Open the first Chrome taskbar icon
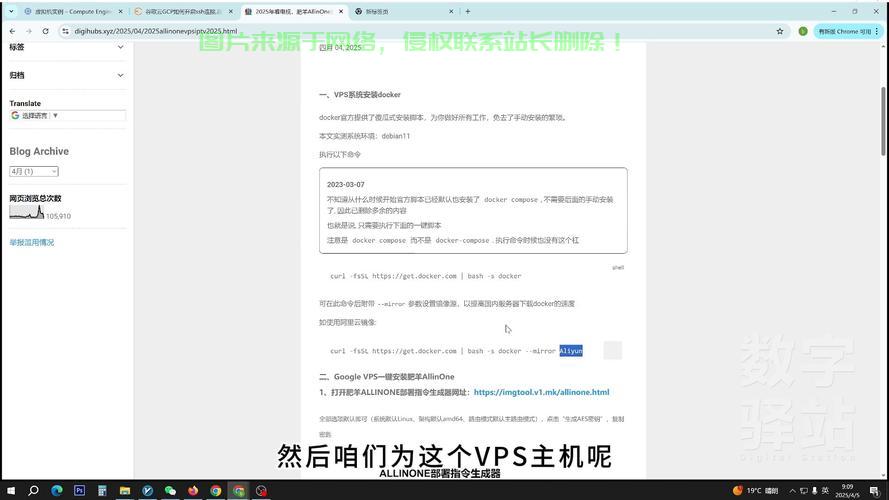Screen dimensions: 889x500 point(215,490)
